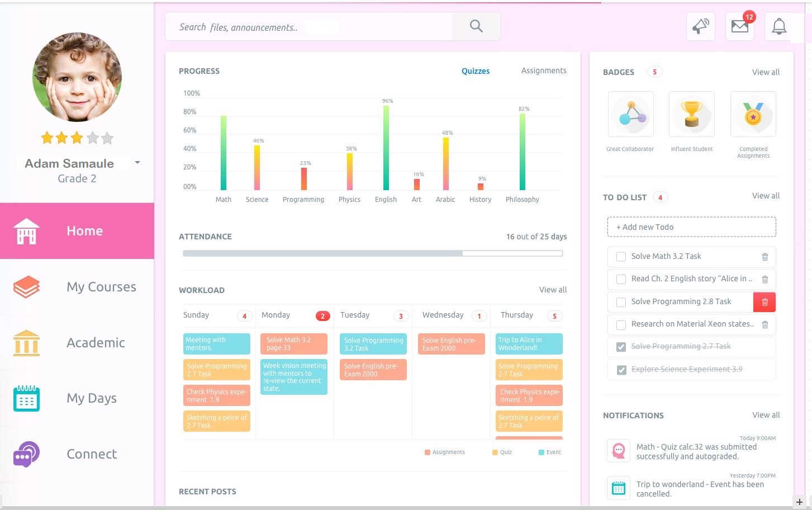The image size is (812, 510).
Task: Click the search files and announcements field
Action: click(x=308, y=26)
